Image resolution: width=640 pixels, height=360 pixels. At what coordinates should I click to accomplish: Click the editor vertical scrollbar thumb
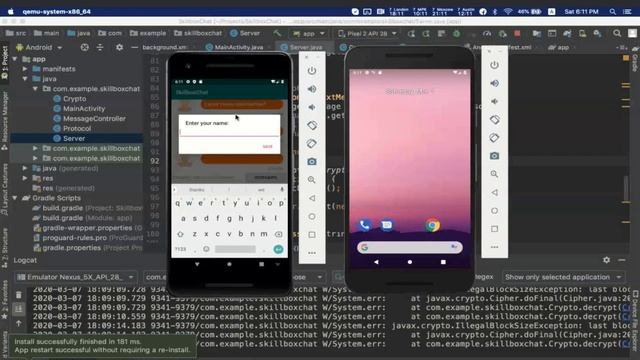click(625, 188)
